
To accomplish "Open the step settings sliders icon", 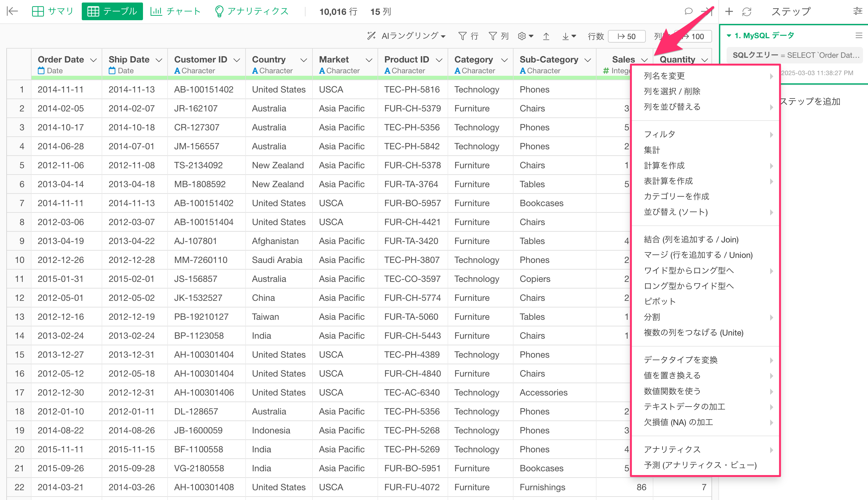I will click(x=857, y=11).
